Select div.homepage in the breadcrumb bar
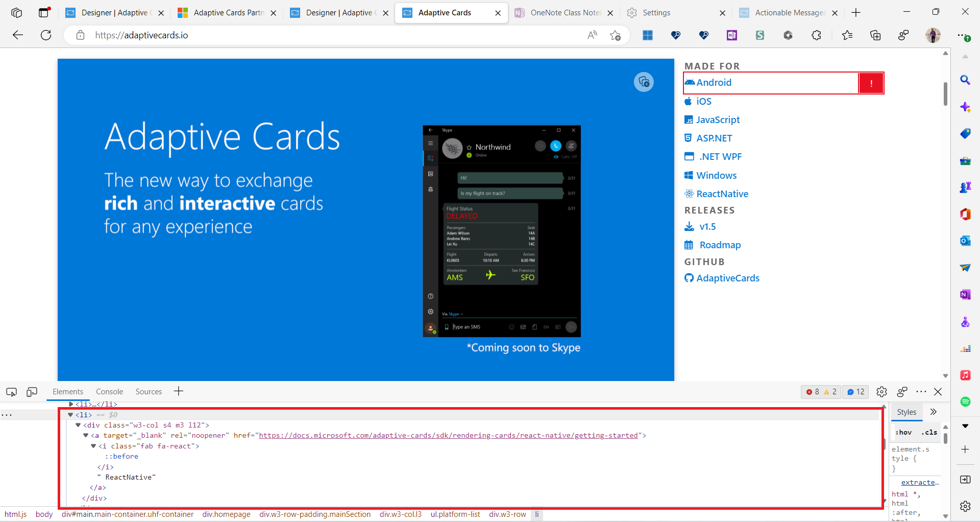Screen dimensions: 980x522 coord(226,514)
